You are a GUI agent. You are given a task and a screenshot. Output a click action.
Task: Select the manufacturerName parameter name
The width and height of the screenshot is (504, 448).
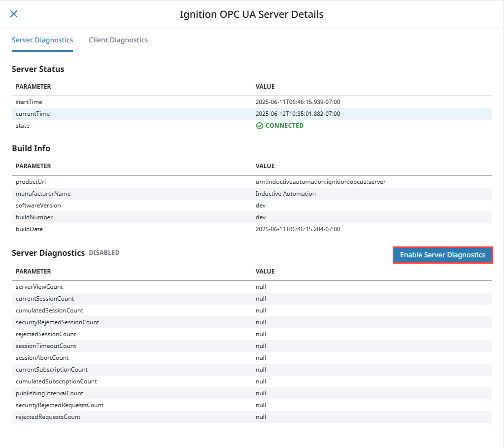point(43,194)
